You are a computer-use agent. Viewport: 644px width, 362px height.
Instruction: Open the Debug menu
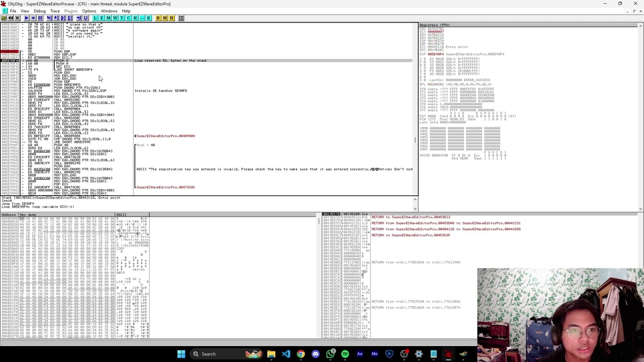tap(39, 11)
